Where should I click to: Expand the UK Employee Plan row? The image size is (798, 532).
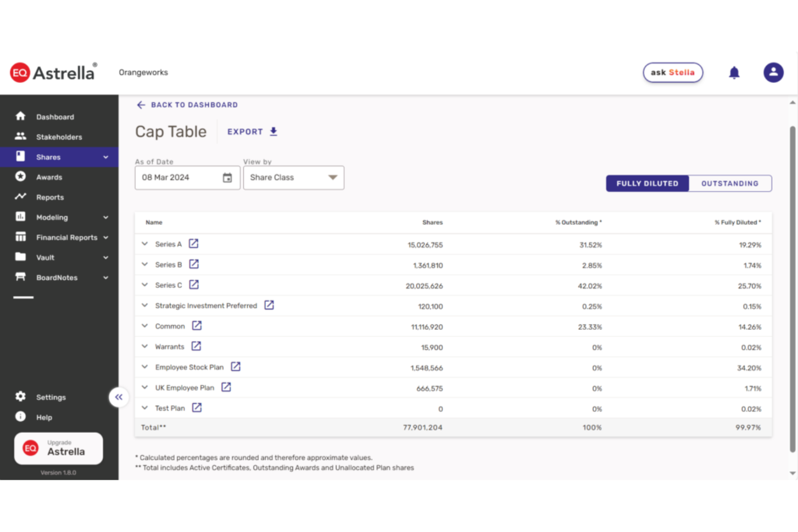pyautogui.click(x=145, y=387)
